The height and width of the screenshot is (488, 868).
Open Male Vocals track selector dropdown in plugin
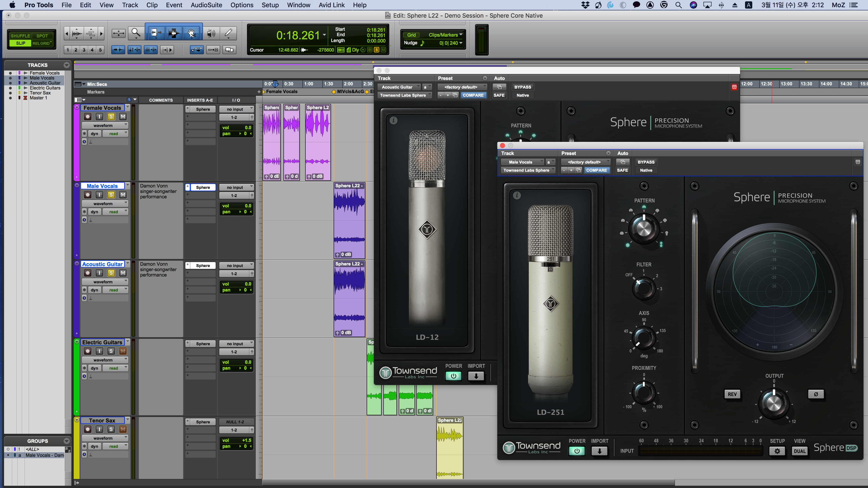(x=522, y=162)
